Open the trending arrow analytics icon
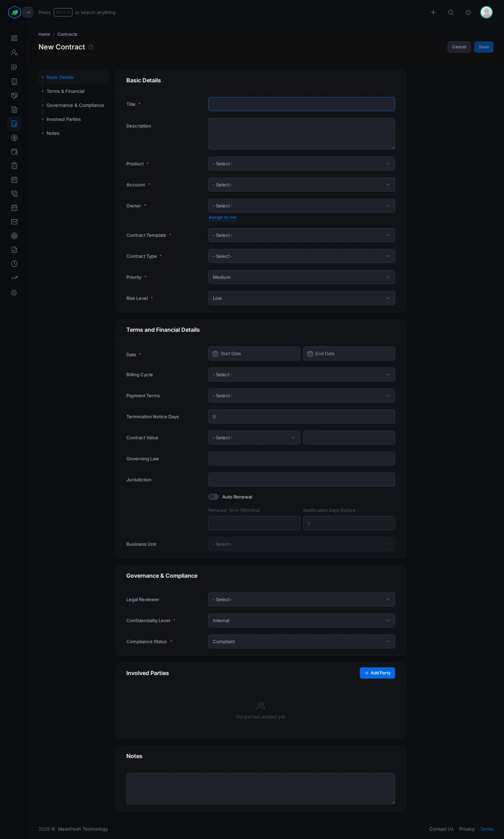This screenshot has height=839, width=504. 14,278
